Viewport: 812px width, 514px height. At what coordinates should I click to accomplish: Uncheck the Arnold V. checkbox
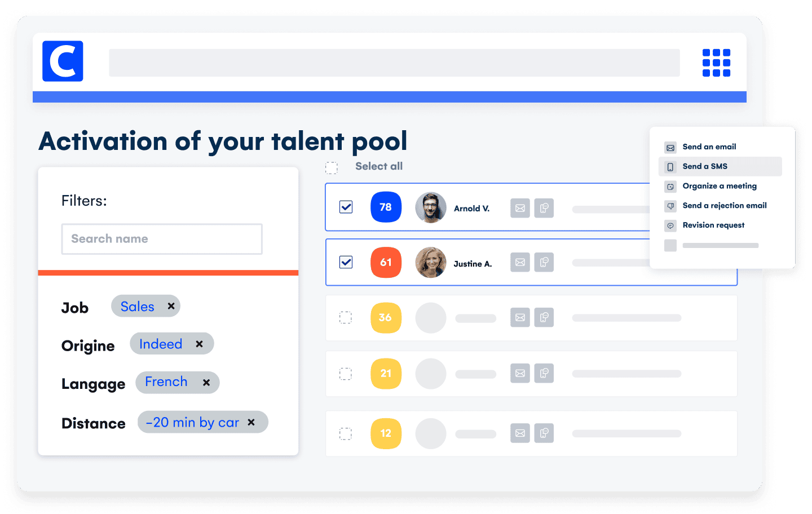coord(346,207)
